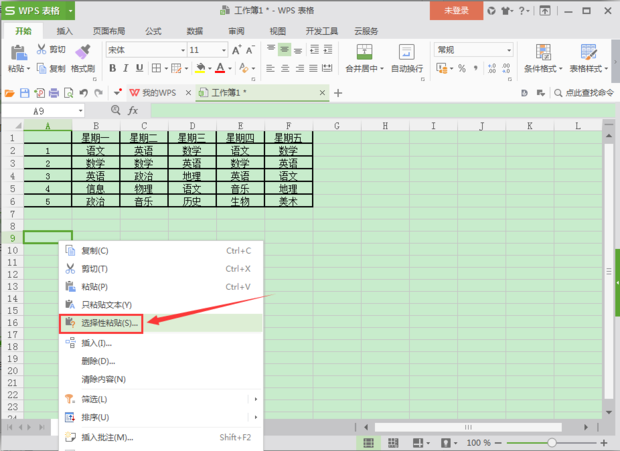Click Wrap Text (自动换行) button
This screenshot has width=620, height=451.
coord(406,58)
